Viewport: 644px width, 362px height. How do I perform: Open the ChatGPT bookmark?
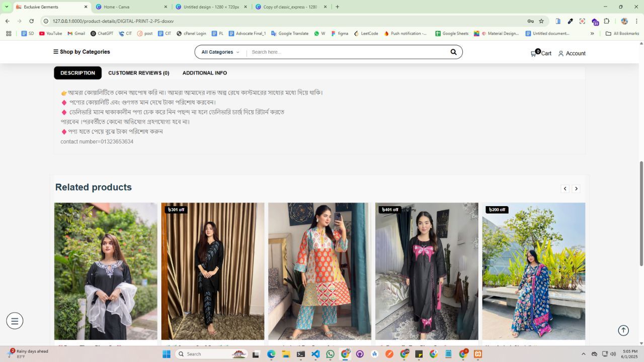[102, 34]
